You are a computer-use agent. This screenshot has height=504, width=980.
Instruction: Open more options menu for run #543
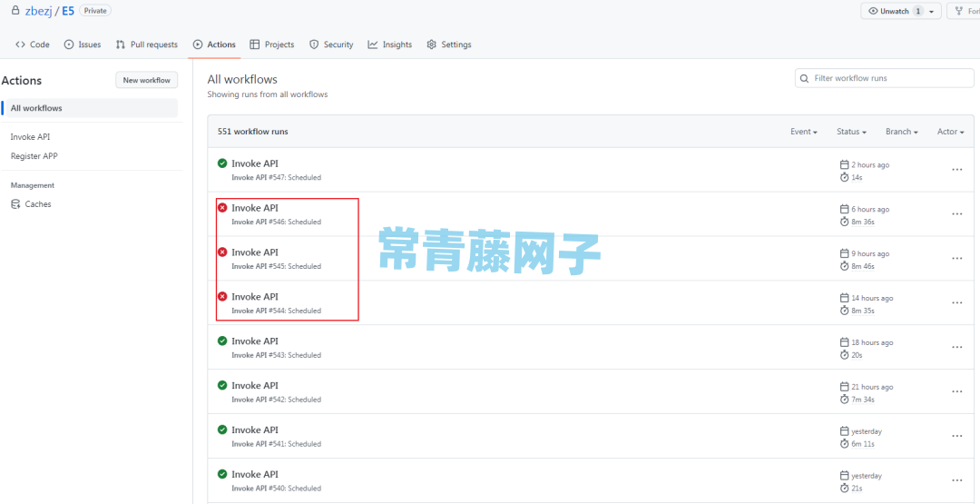click(957, 347)
